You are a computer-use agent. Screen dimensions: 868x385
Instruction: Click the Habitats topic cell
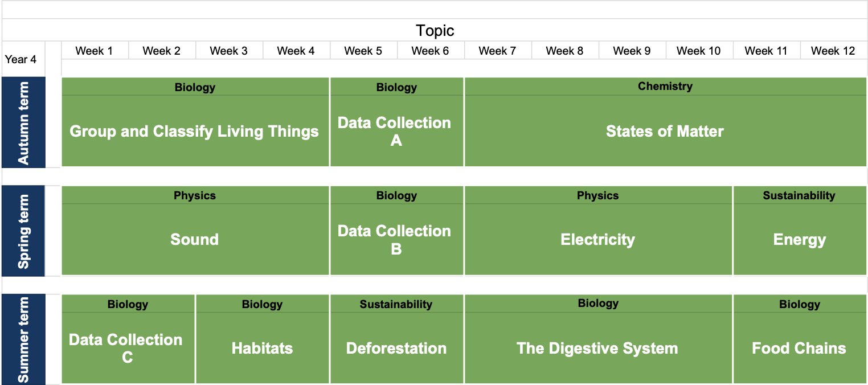[x=262, y=348]
